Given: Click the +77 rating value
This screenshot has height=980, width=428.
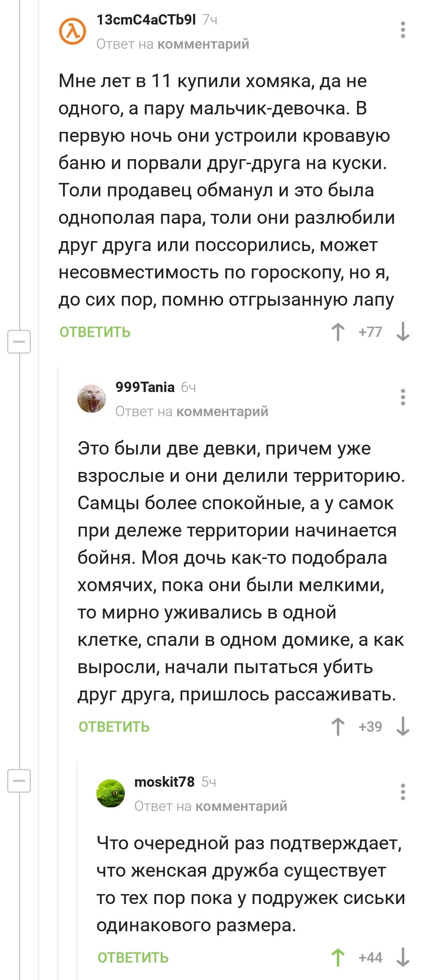Looking at the screenshot, I should coord(370,332).
